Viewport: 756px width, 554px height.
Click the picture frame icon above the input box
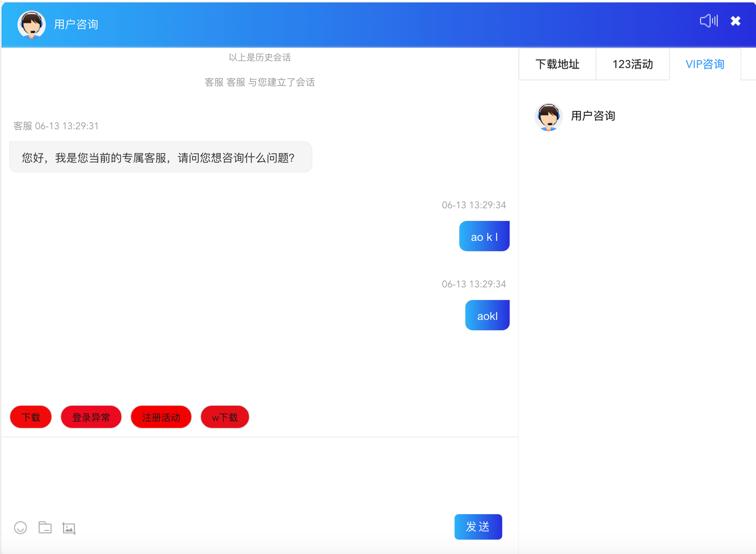69,528
